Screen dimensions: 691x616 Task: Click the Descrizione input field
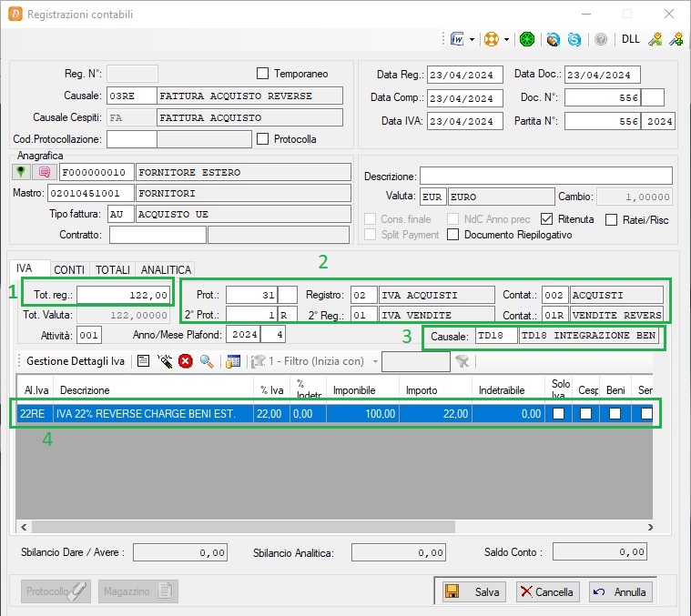(546, 176)
